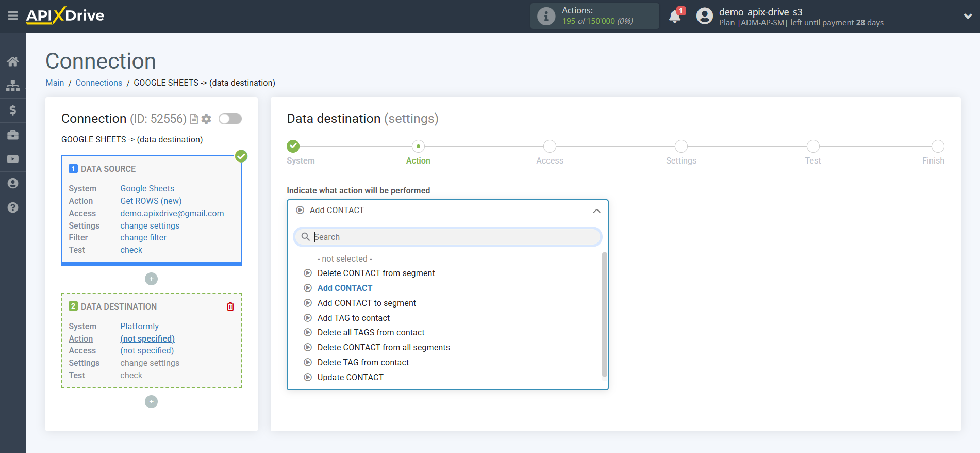The image size is (980, 453).
Task: Click the dropdown list scrollbar
Action: pyautogui.click(x=605, y=315)
